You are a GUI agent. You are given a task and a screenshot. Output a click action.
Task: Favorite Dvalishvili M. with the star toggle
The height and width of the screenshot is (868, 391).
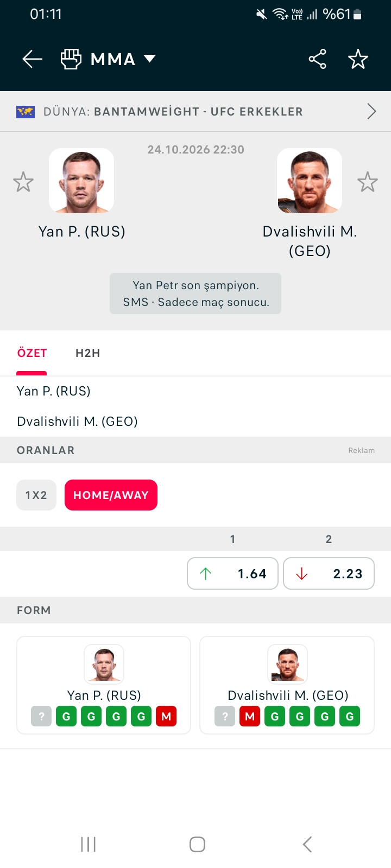(x=368, y=182)
